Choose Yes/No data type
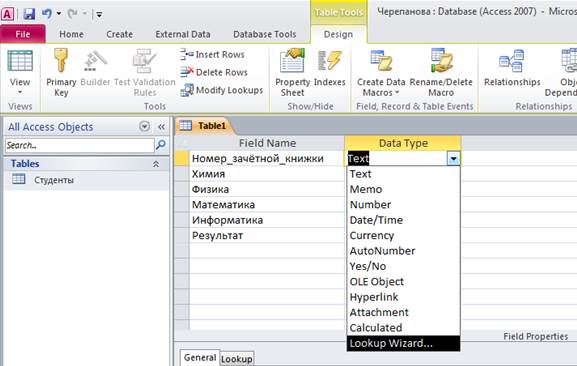Image resolution: width=577 pixels, height=366 pixels. [403, 267]
